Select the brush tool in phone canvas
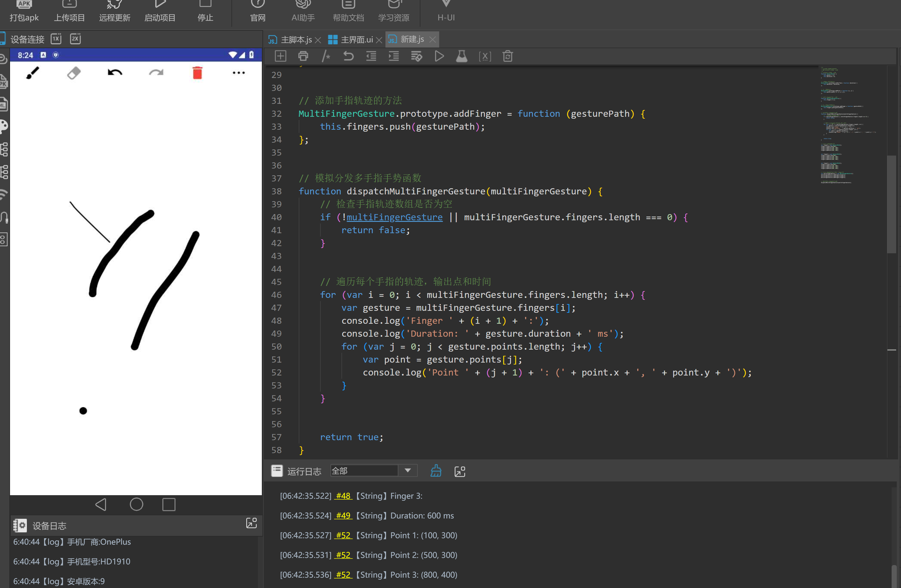Image resolution: width=901 pixels, height=588 pixels. (x=33, y=73)
